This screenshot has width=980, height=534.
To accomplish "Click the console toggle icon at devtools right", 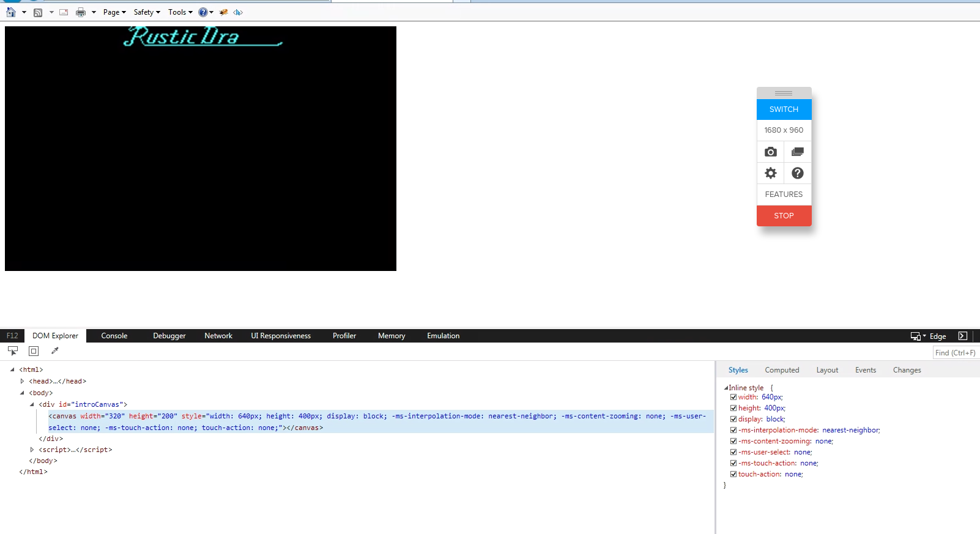I will tap(963, 336).
